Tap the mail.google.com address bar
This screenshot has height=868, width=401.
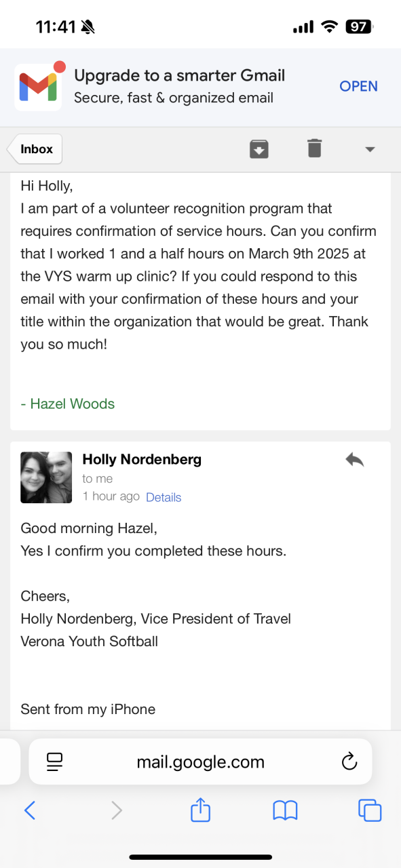[201, 762]
